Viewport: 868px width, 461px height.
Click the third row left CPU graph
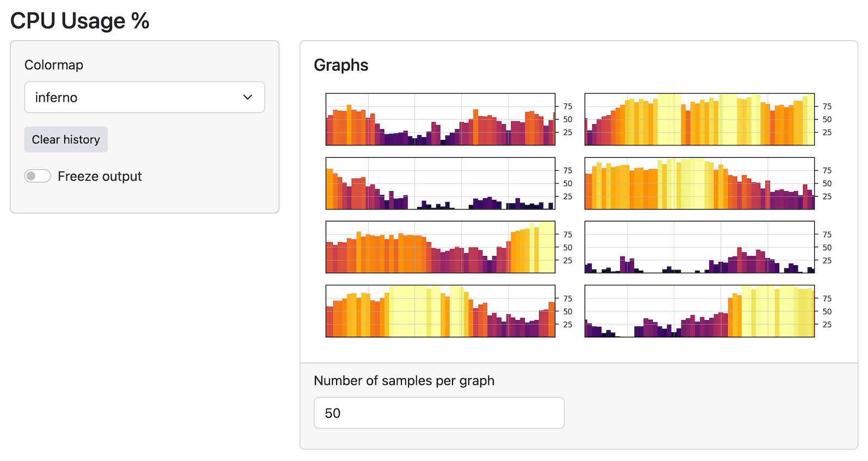440,247
